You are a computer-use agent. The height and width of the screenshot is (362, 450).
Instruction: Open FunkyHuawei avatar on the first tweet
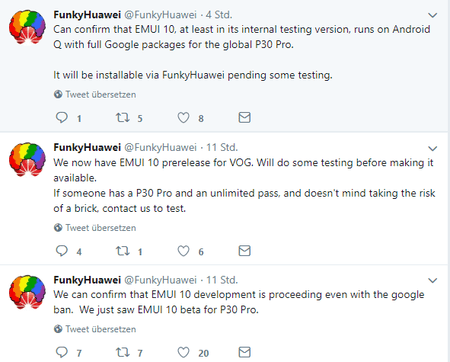pos(27,27)
